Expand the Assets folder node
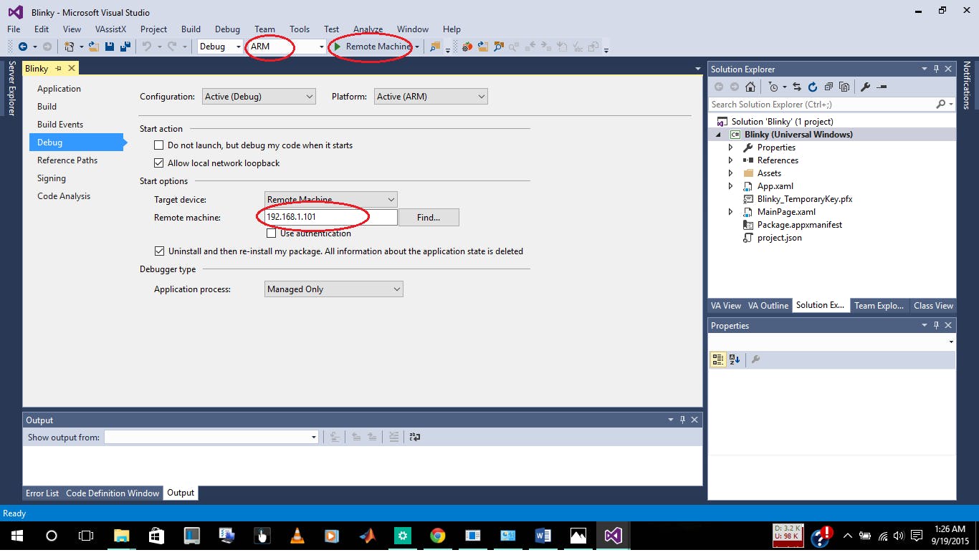Screen dimensions: 979x560 coord(730,173)
